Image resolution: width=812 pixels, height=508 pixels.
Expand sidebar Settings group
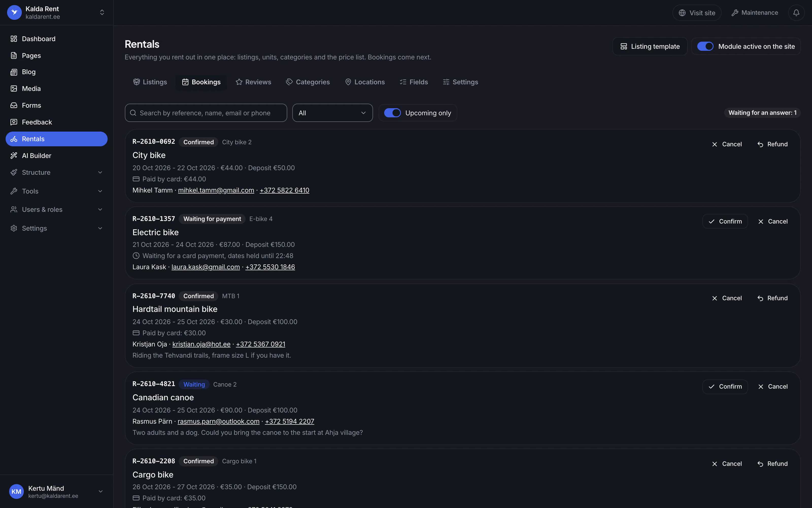point(56,228)
